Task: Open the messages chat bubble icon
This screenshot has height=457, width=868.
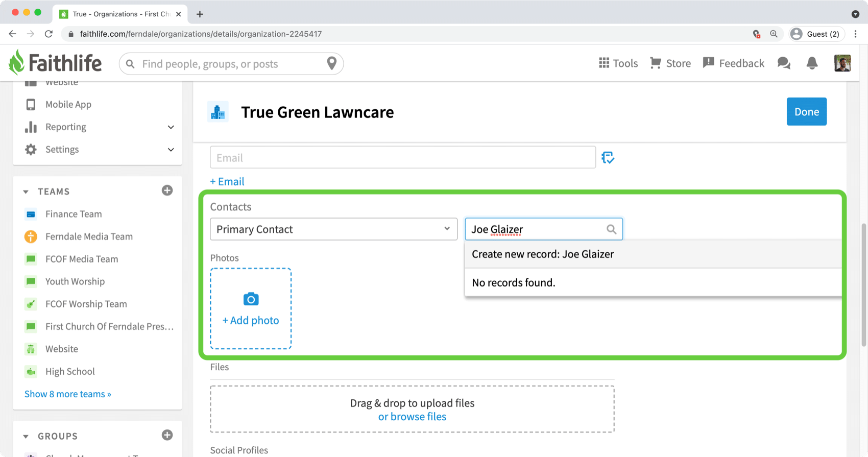Action: 784,63
